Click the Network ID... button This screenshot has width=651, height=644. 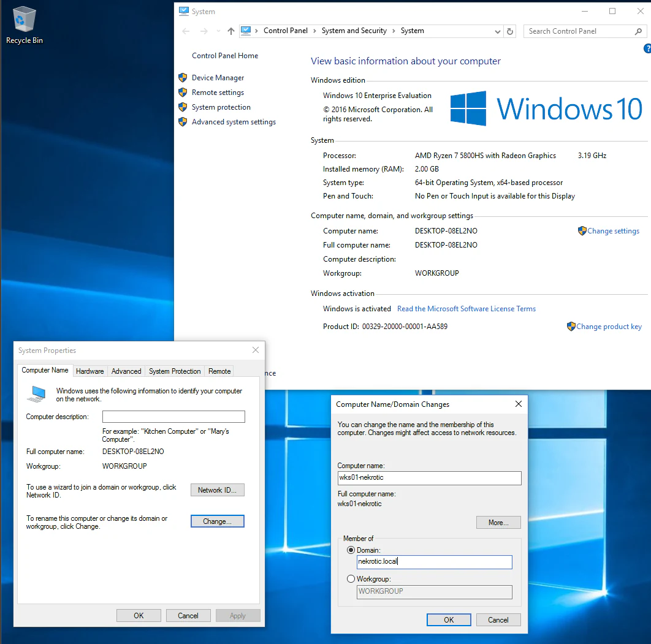[218, 490]
